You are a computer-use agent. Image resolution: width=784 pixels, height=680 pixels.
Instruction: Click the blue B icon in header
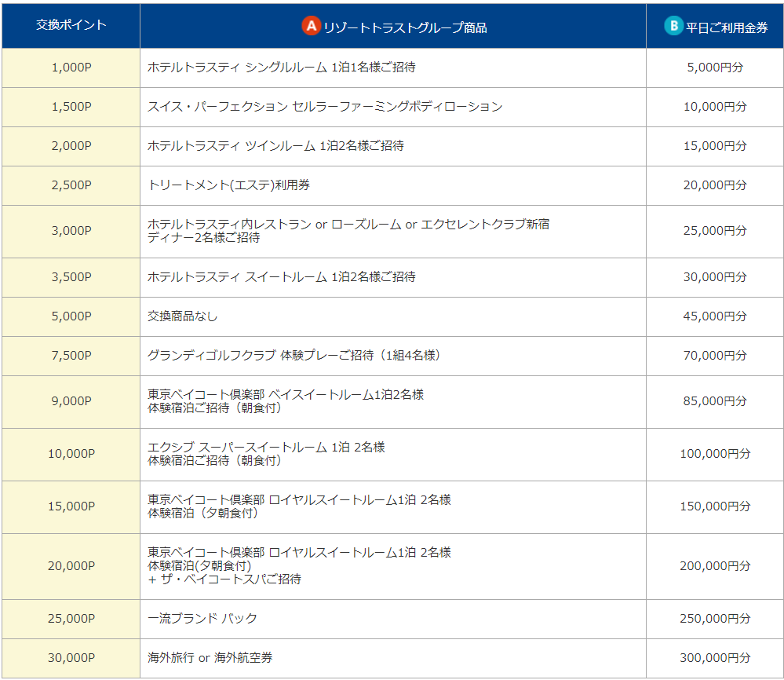(673, 25)
